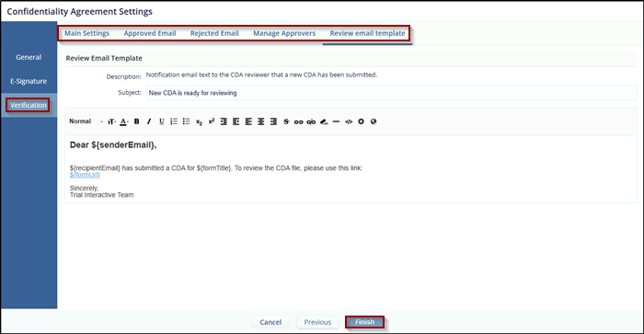Click the 'Sincerely,' line in the editor
The image size is (644, 334).
85,188
